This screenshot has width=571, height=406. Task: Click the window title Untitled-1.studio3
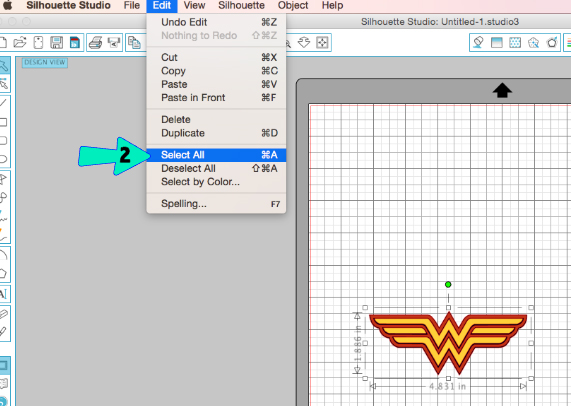coord(440,22)
